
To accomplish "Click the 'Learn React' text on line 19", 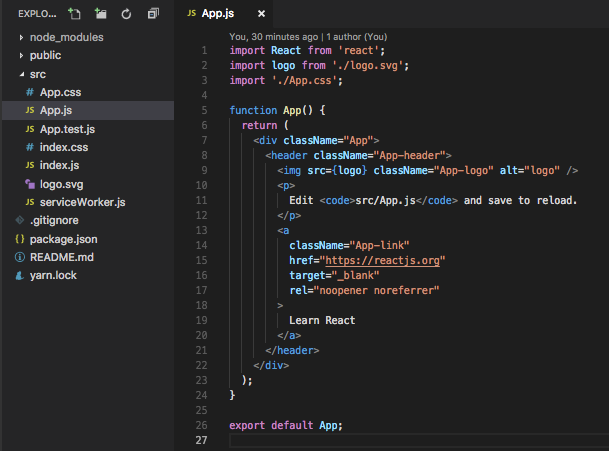I will point(322,320).
